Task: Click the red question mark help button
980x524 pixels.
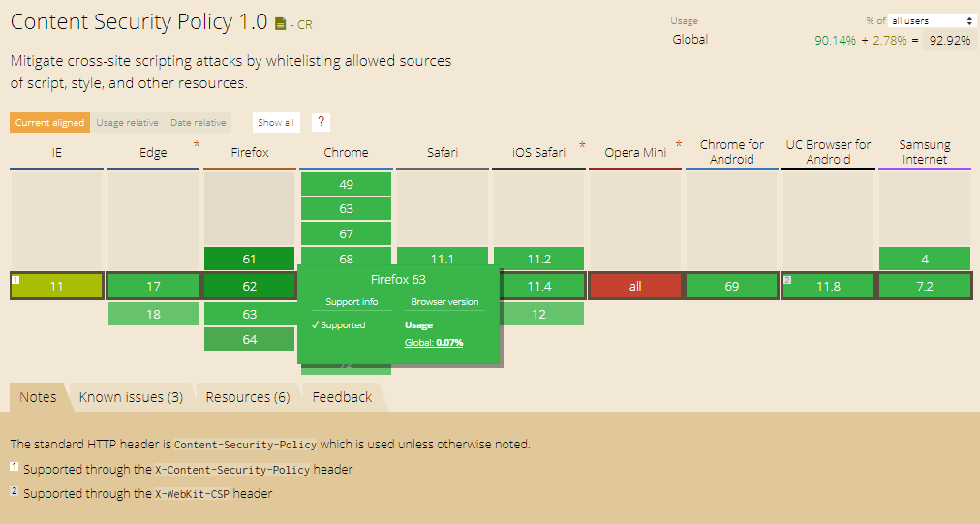Action: [321, 122]
